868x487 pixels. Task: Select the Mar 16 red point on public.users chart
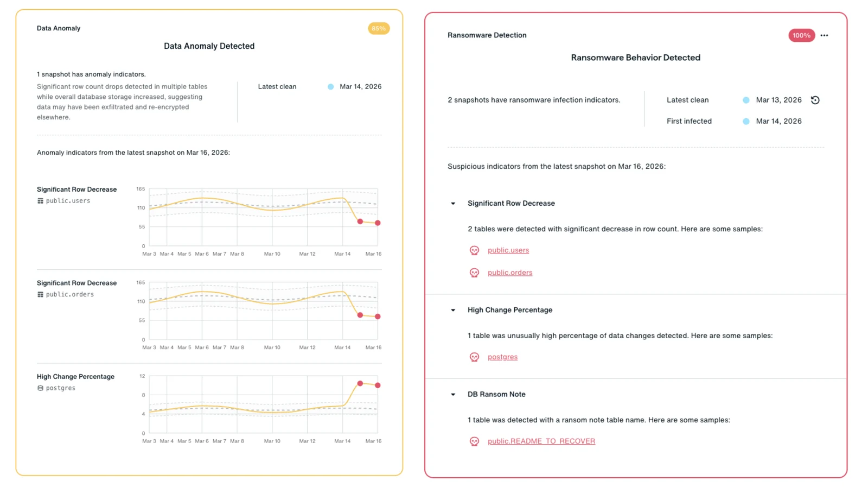click(378, 223)
